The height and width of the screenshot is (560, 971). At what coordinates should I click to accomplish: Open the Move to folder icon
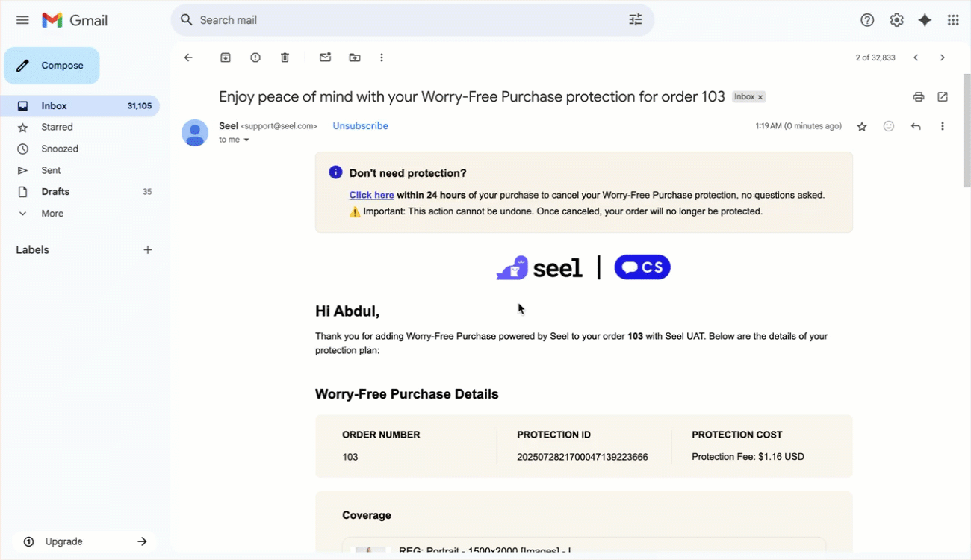pos(354,57)
